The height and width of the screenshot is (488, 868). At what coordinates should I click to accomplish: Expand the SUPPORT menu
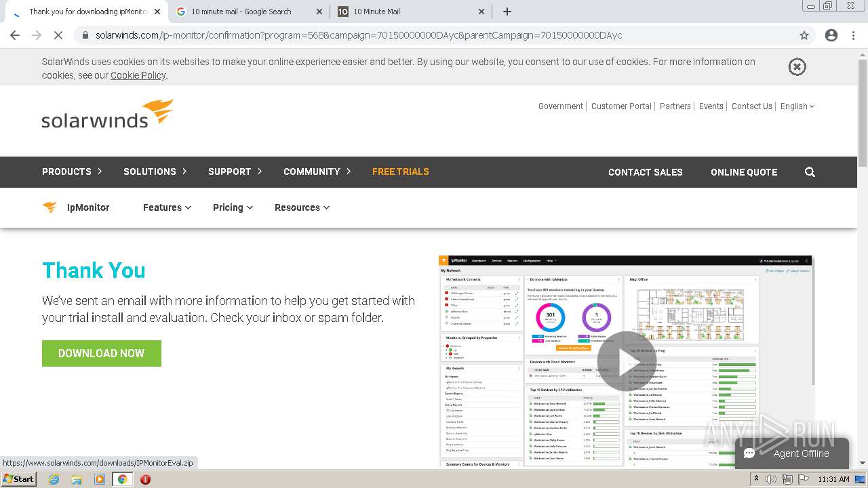(235, 171)
